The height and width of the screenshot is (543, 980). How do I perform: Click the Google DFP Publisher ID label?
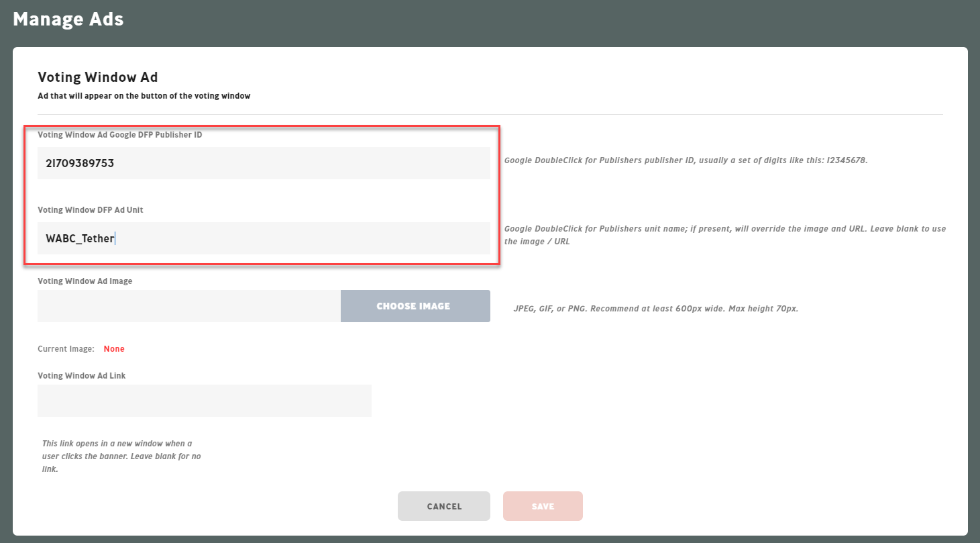pyautogui.click(x=119, y=134)
